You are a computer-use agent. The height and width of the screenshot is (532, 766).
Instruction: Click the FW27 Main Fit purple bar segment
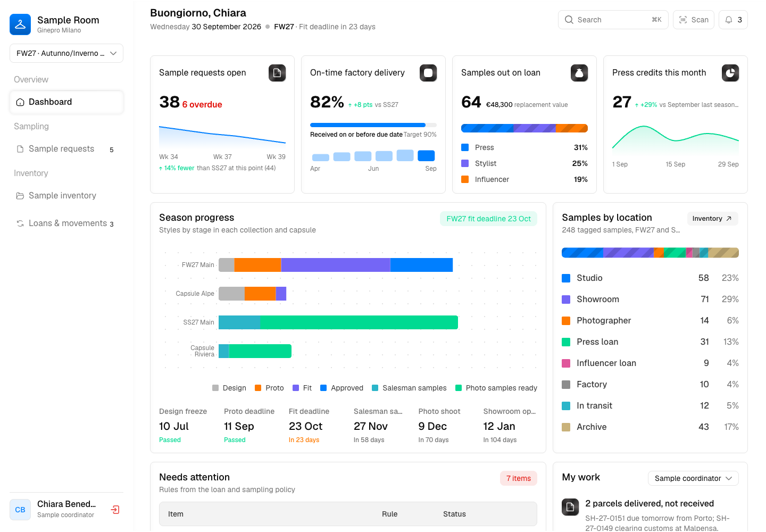pyautogui.click(x=336, y=265)
